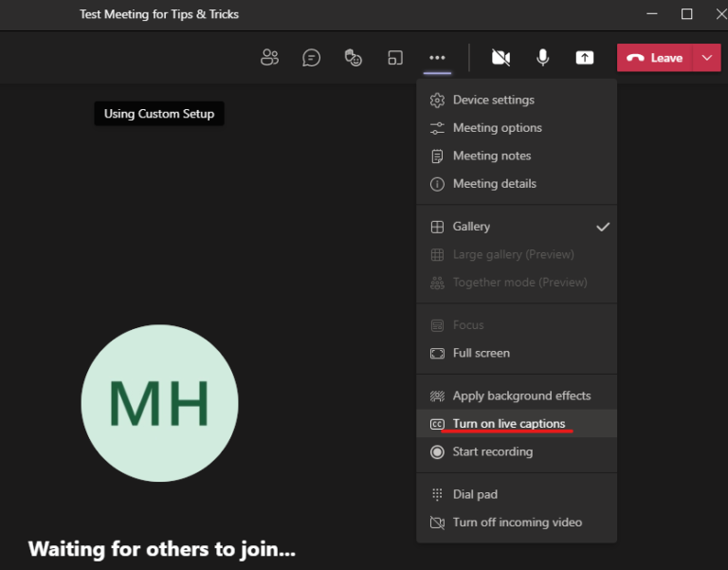Maximize the meeting window
728x570 pixels.
point(686,14)
